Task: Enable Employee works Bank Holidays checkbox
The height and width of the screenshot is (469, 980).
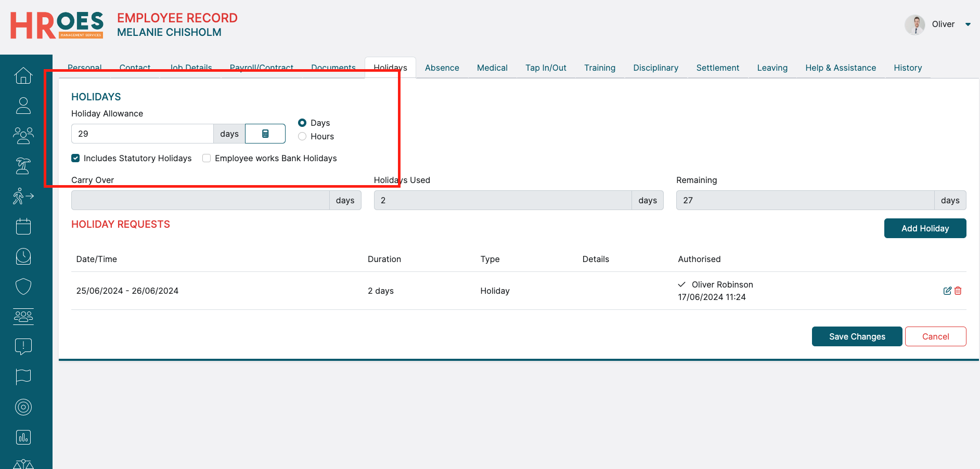Action: pos(207,158)
